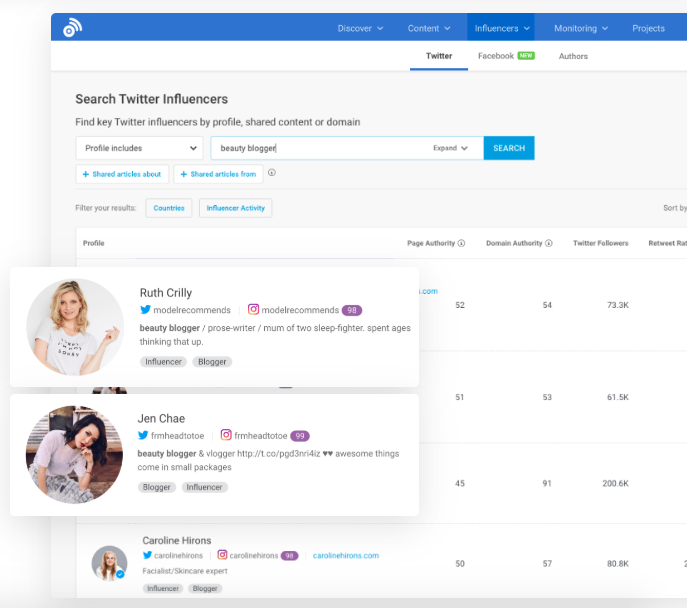The image size is (687, 608).
Task: Click the BuzzSumo logo icon
Action: pos(72,28)
